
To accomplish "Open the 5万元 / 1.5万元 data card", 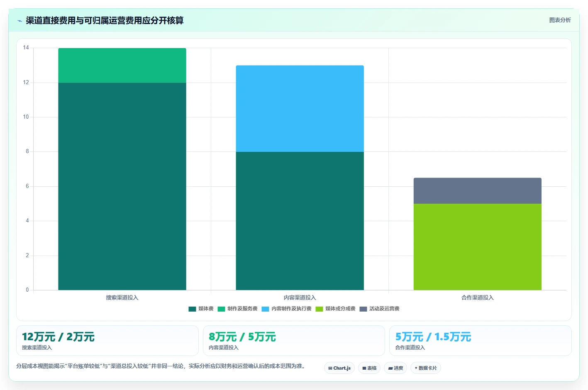I will pyautogui.click(x=481, y=341).
